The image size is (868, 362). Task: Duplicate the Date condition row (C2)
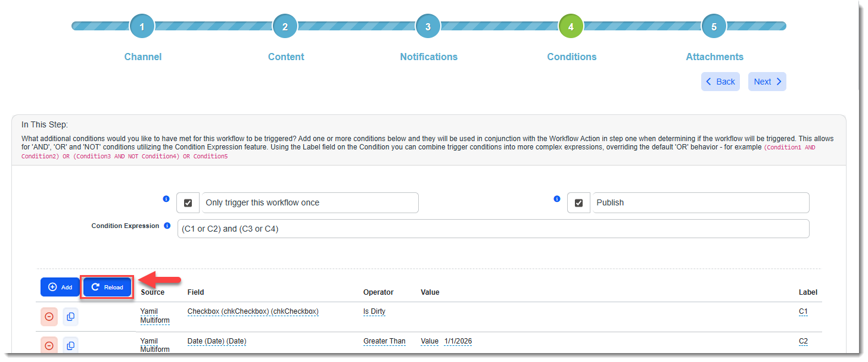point(70,345)
